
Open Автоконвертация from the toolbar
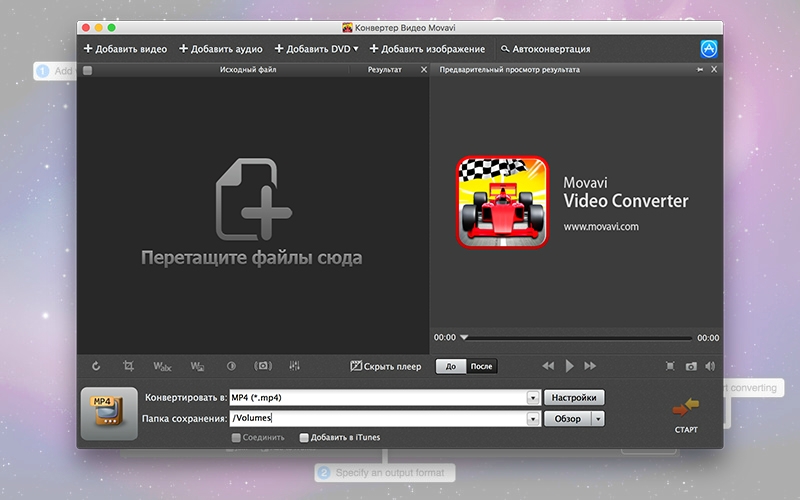[545, 49]
